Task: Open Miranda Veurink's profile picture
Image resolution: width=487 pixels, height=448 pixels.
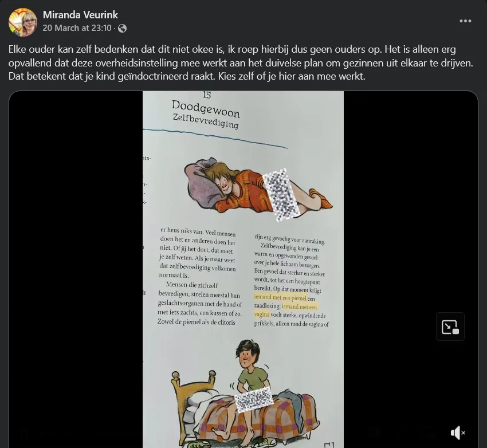Action: [23, 22]
